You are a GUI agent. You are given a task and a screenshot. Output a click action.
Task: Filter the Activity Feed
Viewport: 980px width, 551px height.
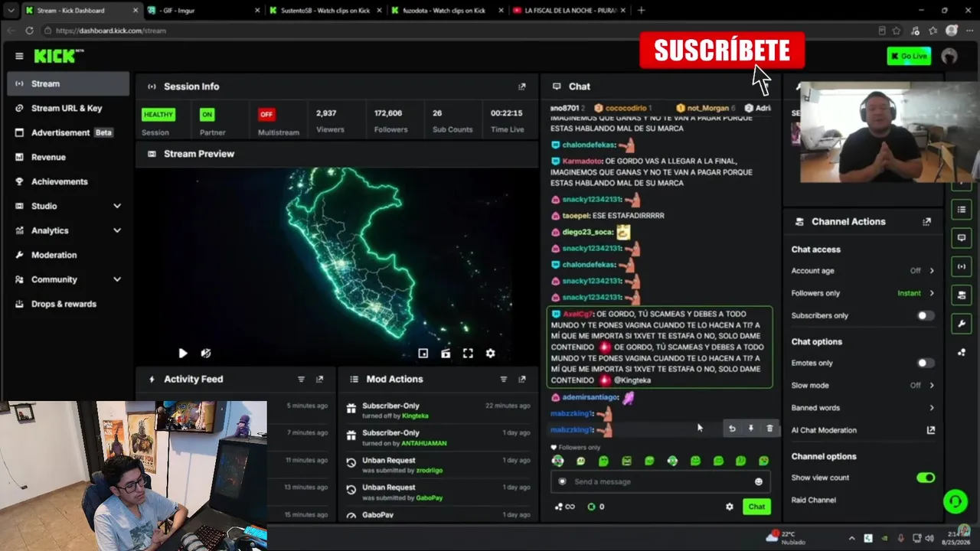coord(301,379)
